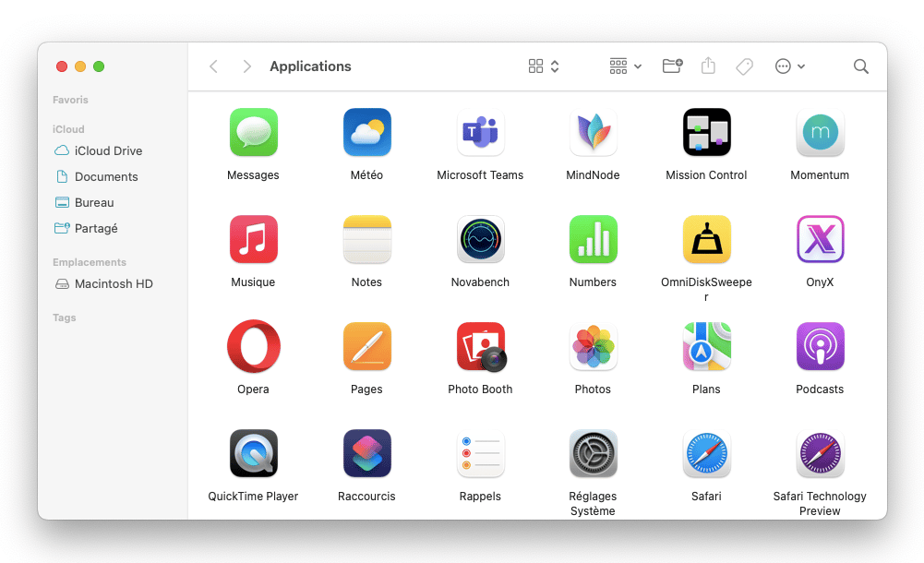Select the Safari Technology Preview icon
The width and height of the screenshot is (924, 563).
click(x=820, y=454)
